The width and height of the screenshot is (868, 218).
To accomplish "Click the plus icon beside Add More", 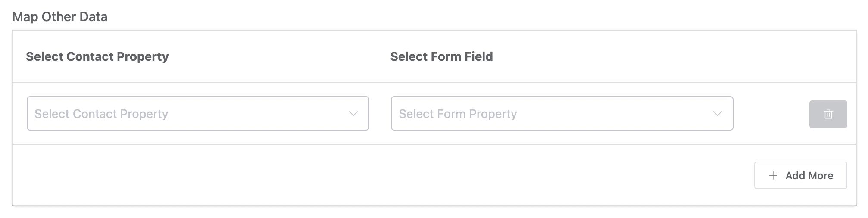I will pos(773,175).
